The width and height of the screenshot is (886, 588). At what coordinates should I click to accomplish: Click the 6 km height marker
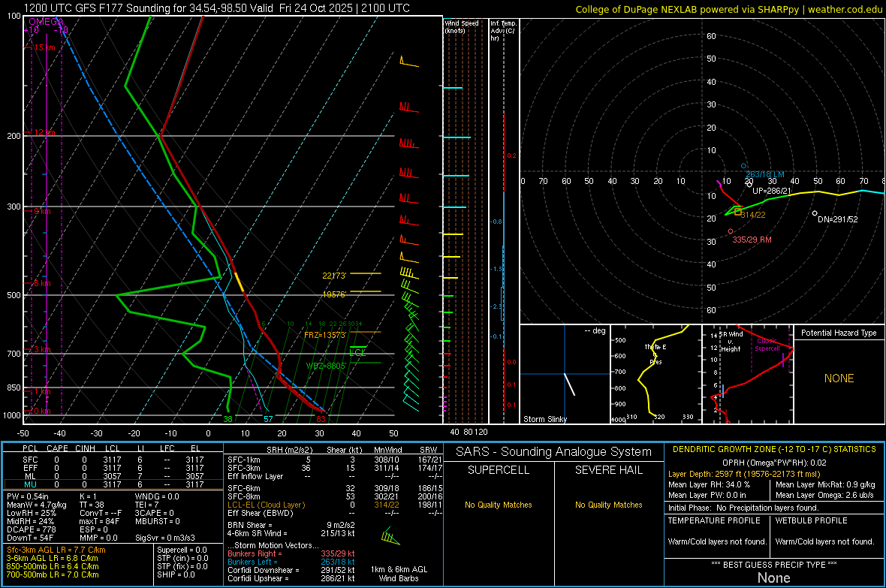[x=42, y=282]
